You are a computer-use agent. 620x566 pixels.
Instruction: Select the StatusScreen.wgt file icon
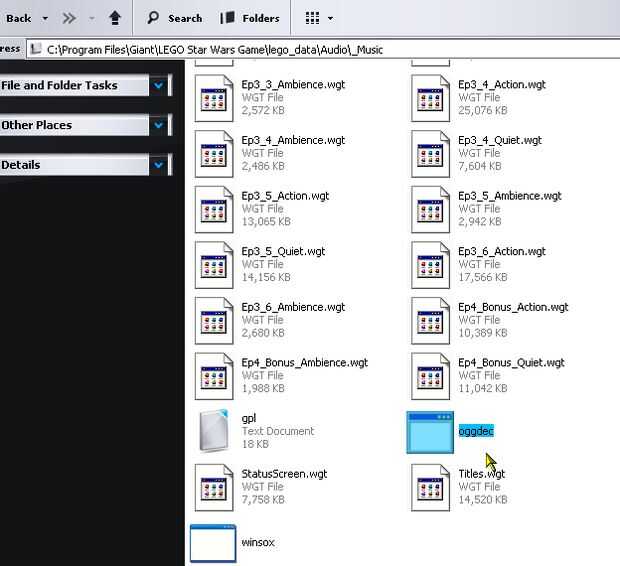point(214,488)
